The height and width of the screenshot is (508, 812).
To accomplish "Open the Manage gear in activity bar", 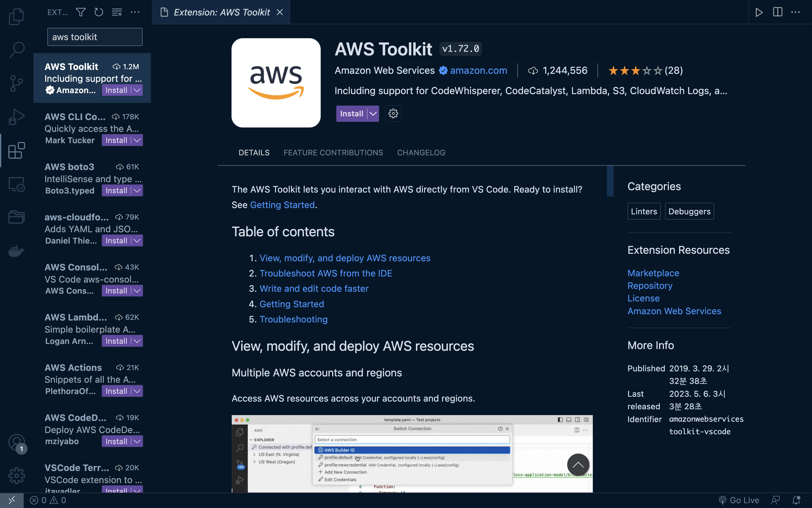I will click(16, 476).
